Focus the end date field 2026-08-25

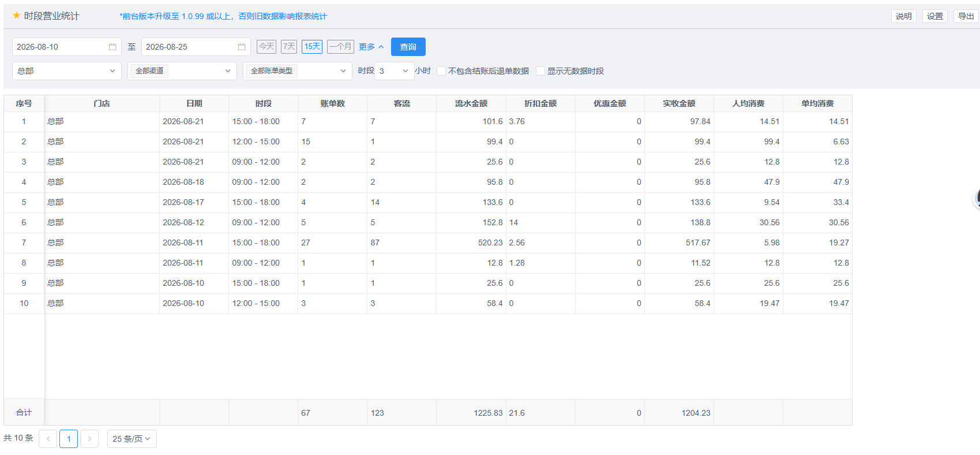(196, 47)
